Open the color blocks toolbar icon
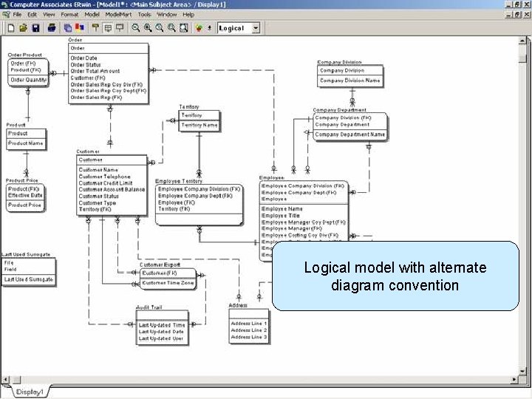The height and width of the screenshot is (399, 532). (80, 28)
